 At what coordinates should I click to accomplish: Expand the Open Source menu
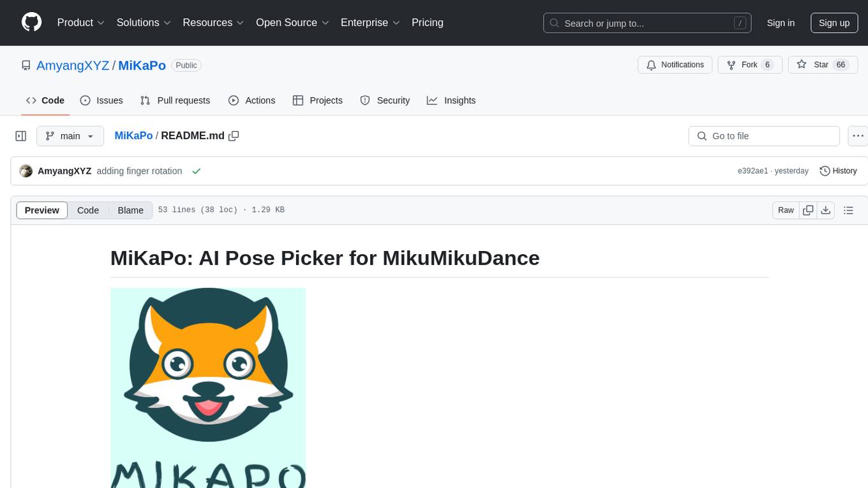coord(293,22)
